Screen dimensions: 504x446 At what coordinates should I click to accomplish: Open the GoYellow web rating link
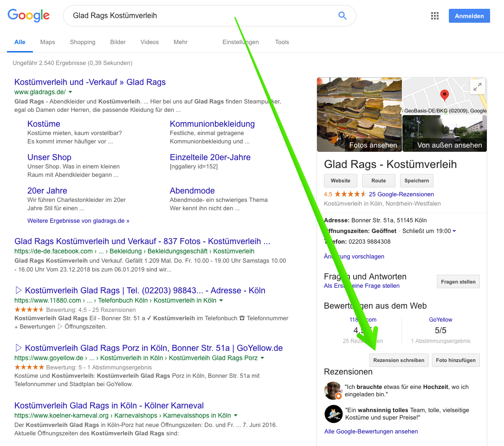tap(440, 320)
